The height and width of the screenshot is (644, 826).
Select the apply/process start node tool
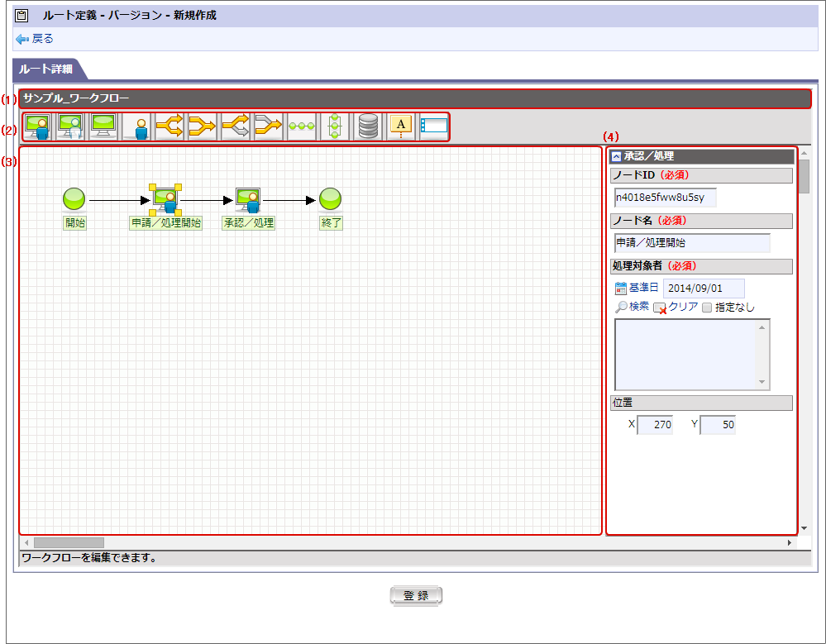[x=37, y=127]
